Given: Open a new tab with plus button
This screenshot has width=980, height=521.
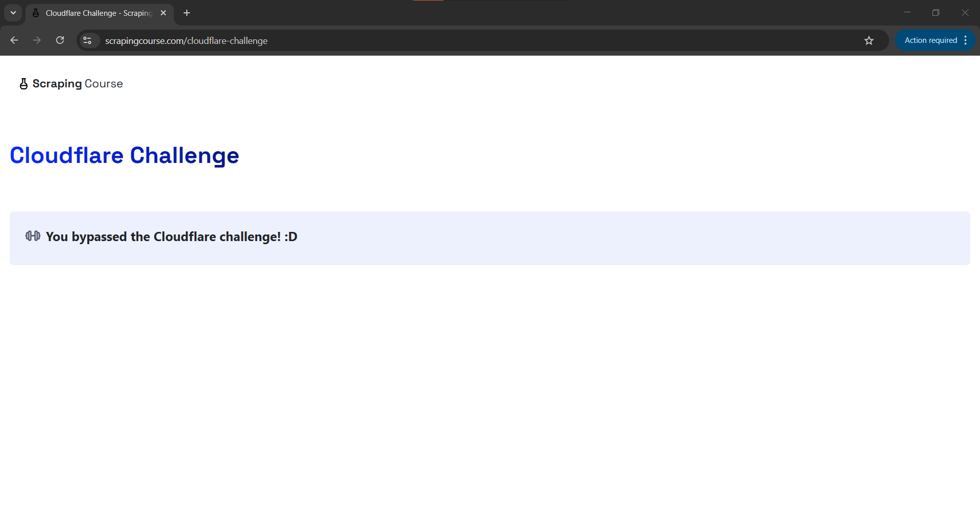Looking at the screenshot, I should 187,13.
